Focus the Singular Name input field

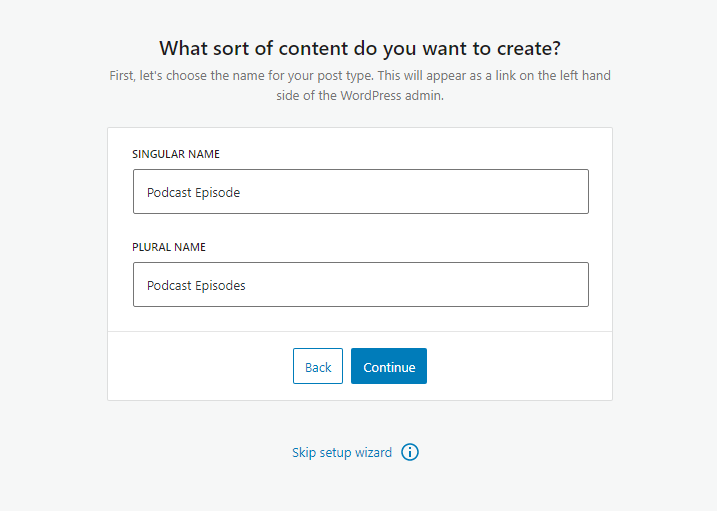tap(360, 192)
